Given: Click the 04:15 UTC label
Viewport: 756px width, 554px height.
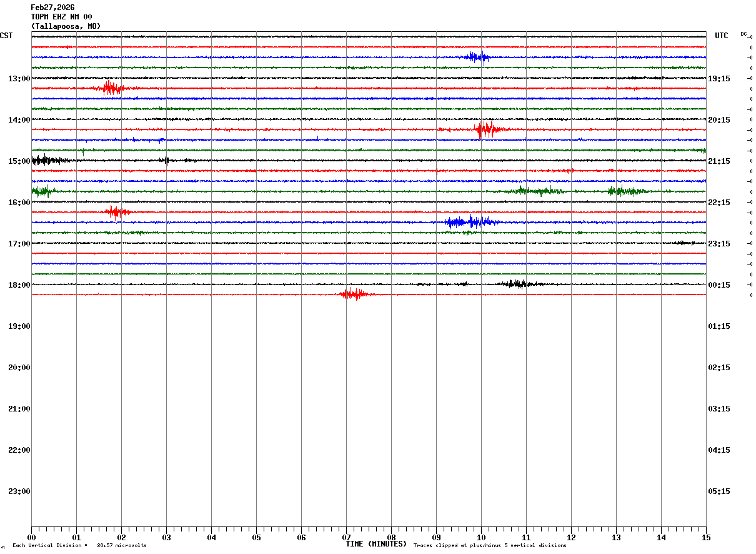Looking at the screenshot, I should pos(719,450).
